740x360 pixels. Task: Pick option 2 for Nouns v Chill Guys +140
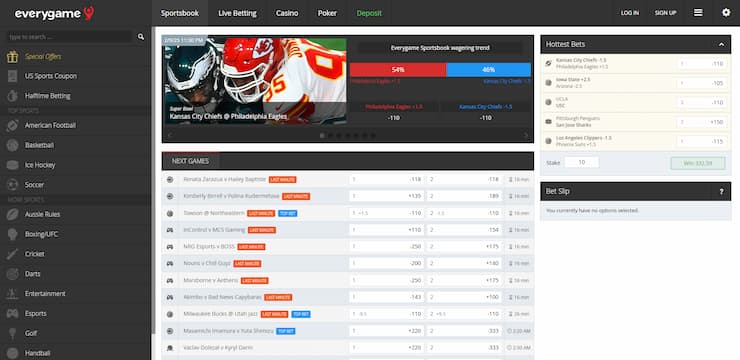pyautogui.click(x=464, y=263)
